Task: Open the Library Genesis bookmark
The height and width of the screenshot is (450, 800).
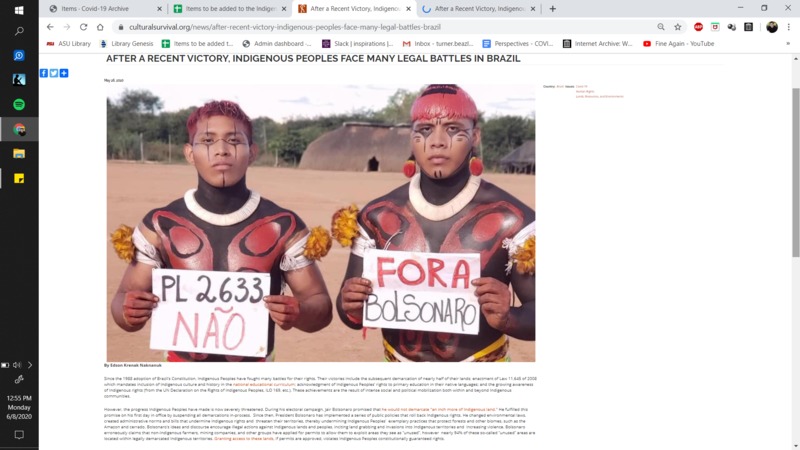Action: [127, 44]
